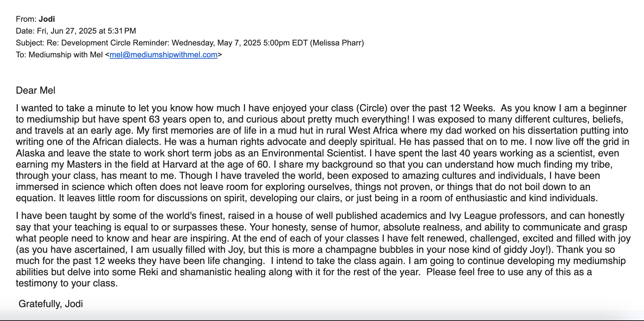Image resolution: width=644 pixels, height=321 pixels.
Task: Click the word "Reki" in second paragraph
Action: 148,272
